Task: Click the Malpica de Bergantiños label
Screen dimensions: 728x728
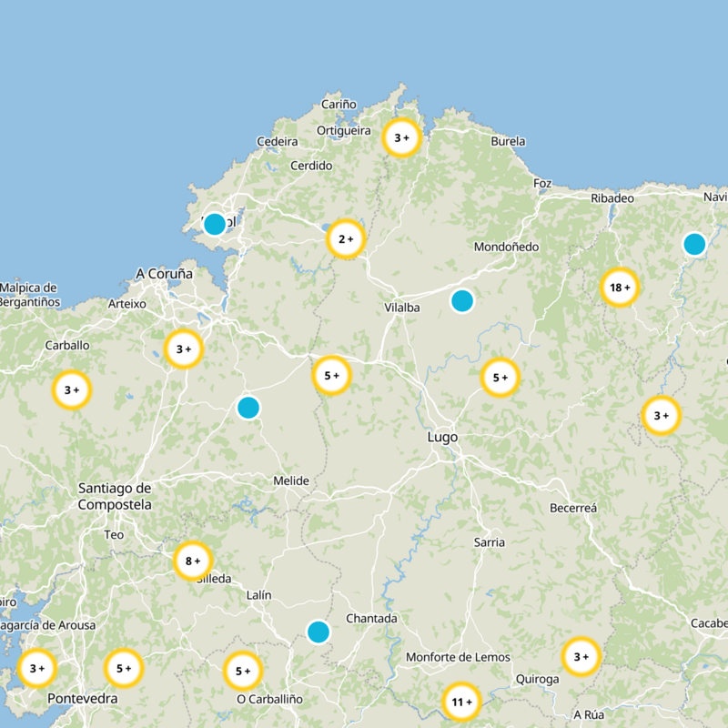Action: coord(29,295)
